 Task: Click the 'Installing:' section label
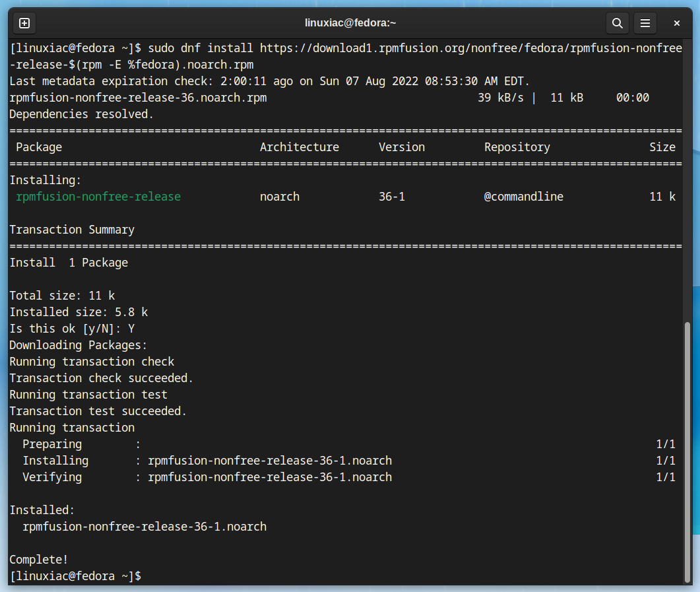46,180
